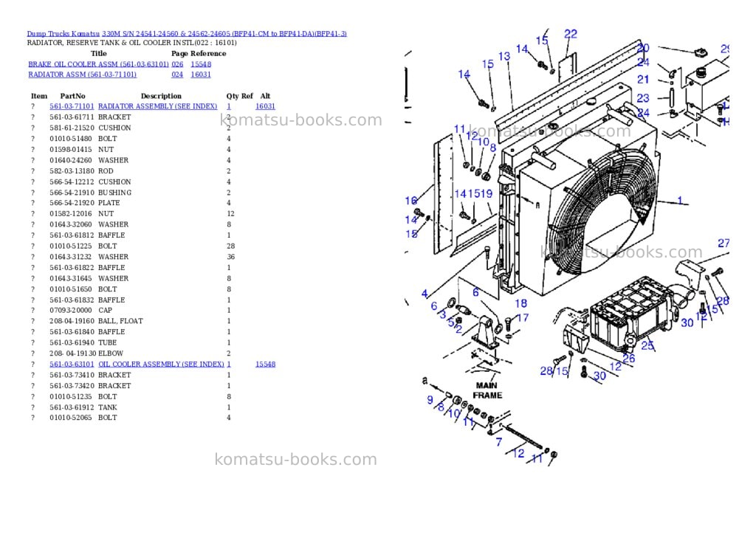Click callout 27 in the parts diagram
The width and height of the screenshot is (756, 535).
click(724, 244)
